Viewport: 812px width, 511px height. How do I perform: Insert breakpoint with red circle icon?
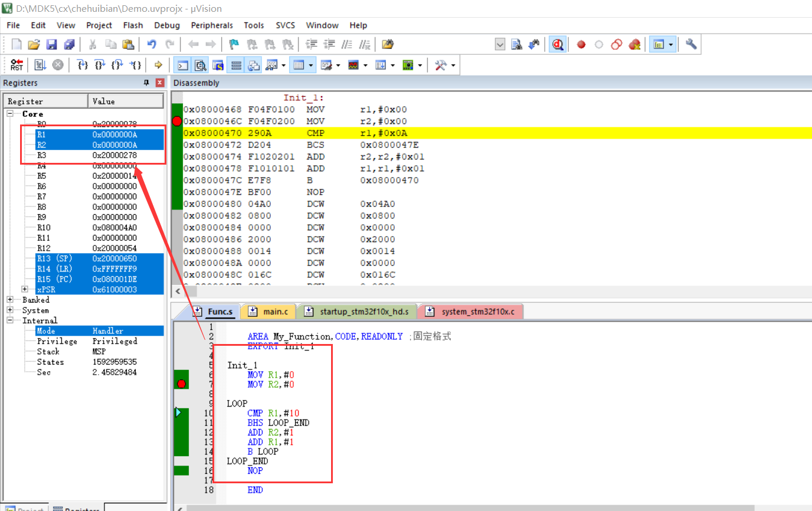[x=581, y=44]
